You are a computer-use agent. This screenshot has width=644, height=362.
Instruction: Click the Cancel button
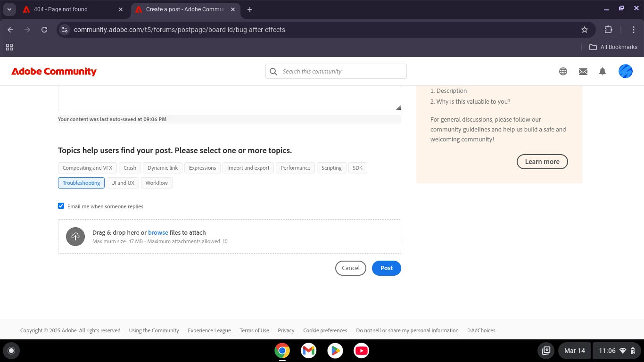point(351,268)
